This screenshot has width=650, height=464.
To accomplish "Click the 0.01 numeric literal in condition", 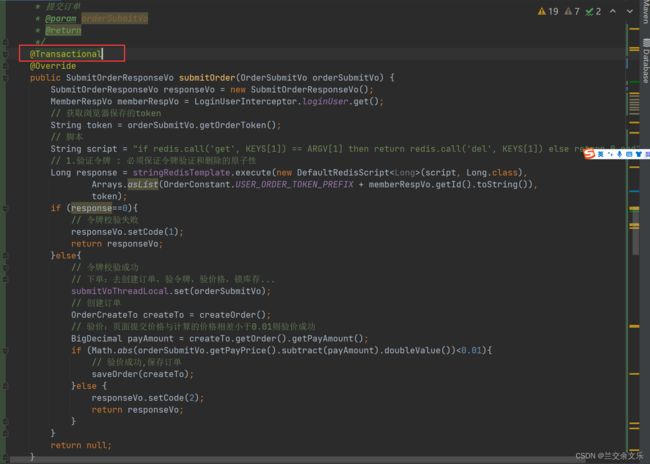I will click(x=472, y=351).
